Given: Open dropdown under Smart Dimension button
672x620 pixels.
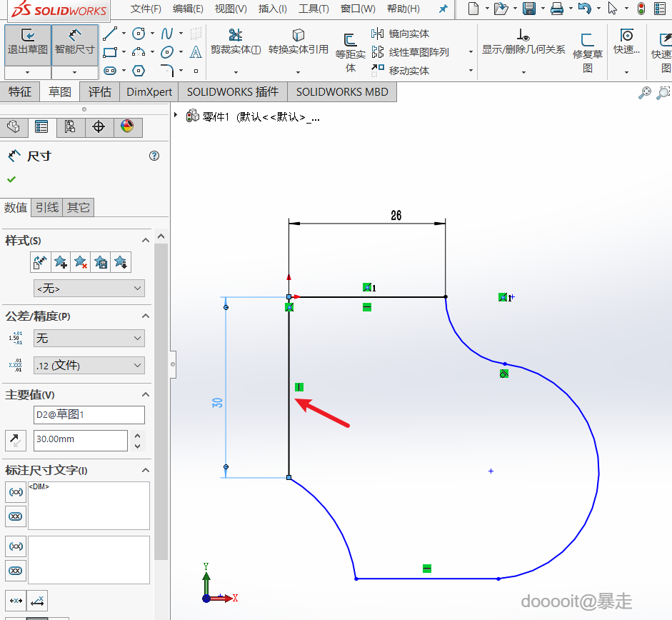Looking at the screenshot, I should click(x=74, y=72).
